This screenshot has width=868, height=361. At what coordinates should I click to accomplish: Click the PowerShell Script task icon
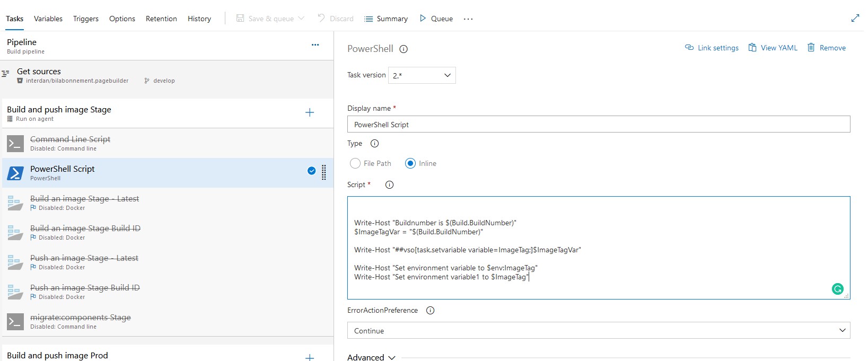coord(15,173)
